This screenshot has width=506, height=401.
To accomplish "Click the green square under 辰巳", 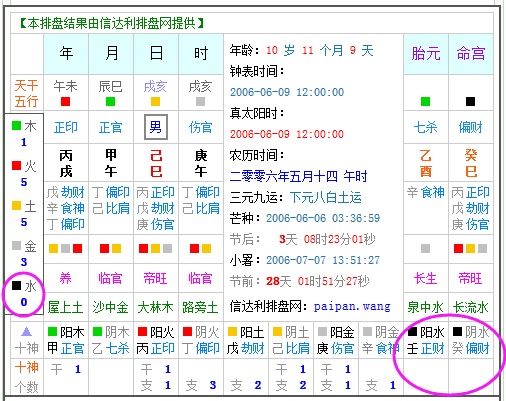I will (111, 101).
